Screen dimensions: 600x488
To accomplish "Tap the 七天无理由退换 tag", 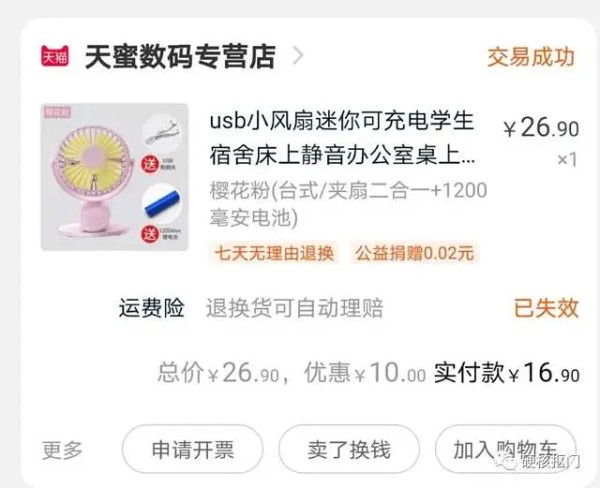I will pyautogui.click(x=274, y=253).
